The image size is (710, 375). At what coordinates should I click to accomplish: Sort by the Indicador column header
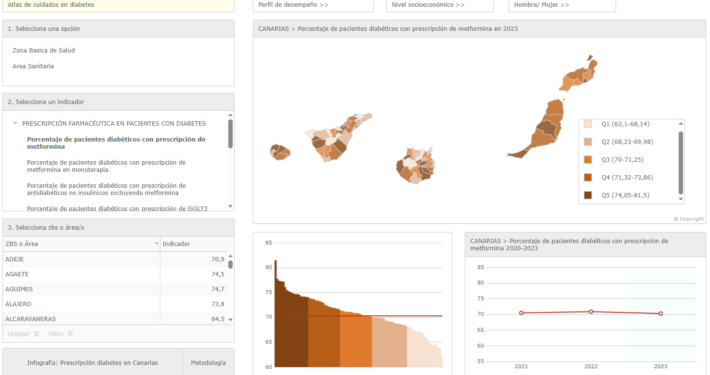[193, 244]
